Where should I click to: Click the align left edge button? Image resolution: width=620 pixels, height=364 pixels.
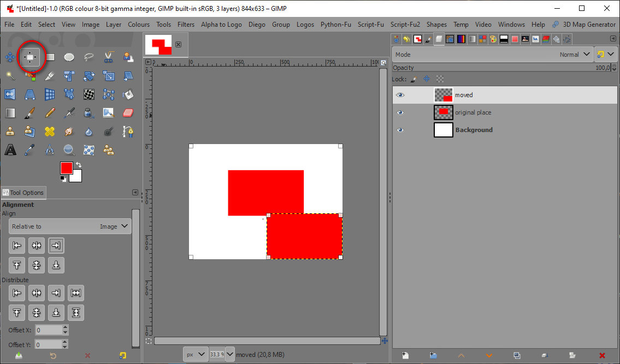pos(17,246)
